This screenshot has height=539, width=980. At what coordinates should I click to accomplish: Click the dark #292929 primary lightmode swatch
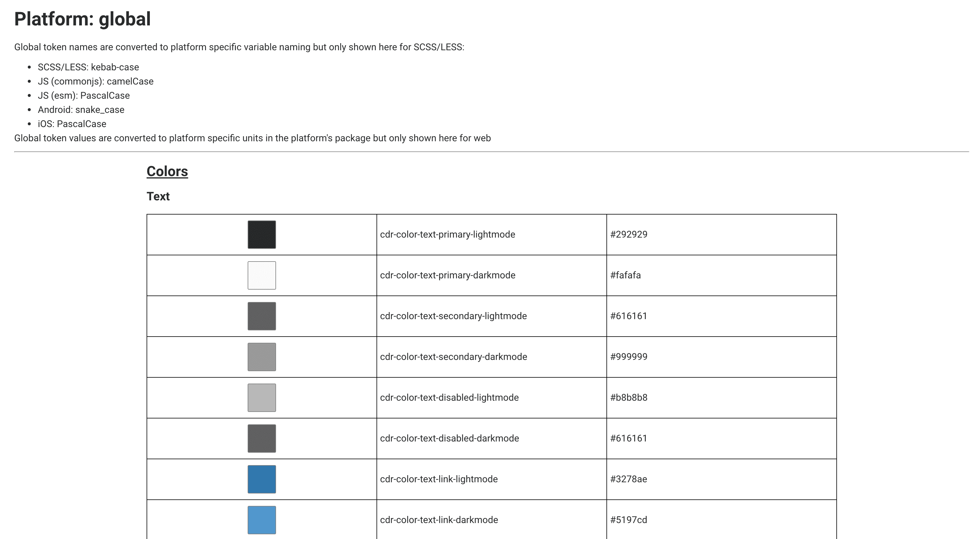click(x=262, y=234)
